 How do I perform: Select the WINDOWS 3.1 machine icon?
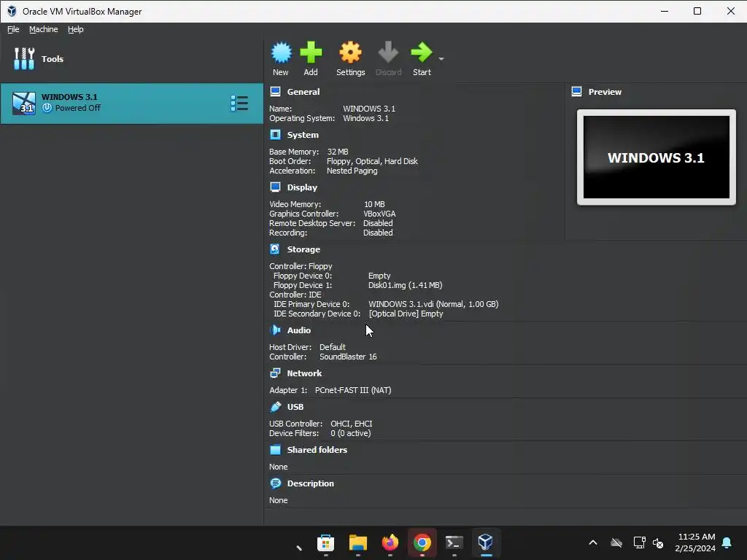tap(24, 104)
